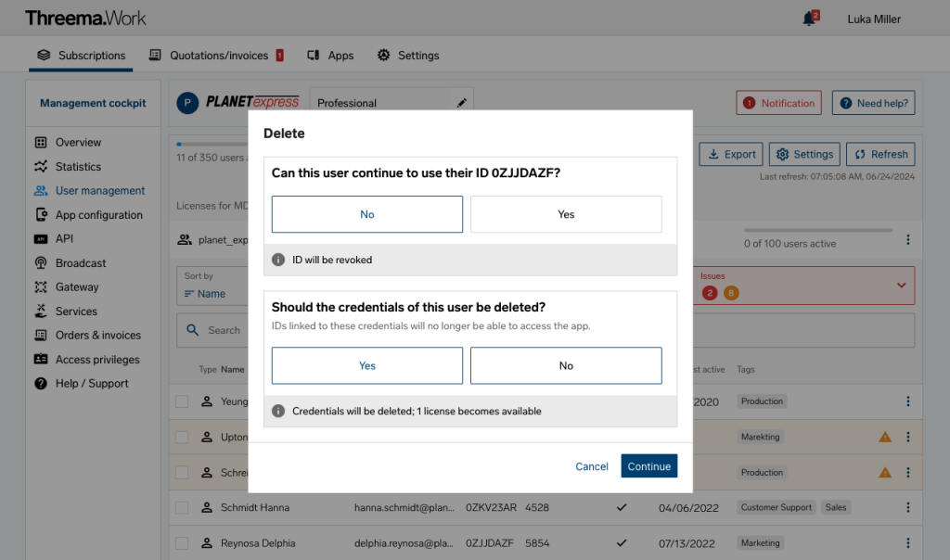Switch to the Apps tab
Viewport: 950px width, 560px height.
(x=330, y=55)
